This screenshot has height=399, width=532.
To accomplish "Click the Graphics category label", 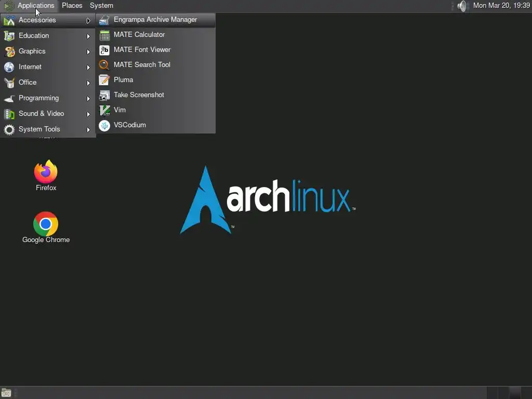I will (32, 51).
